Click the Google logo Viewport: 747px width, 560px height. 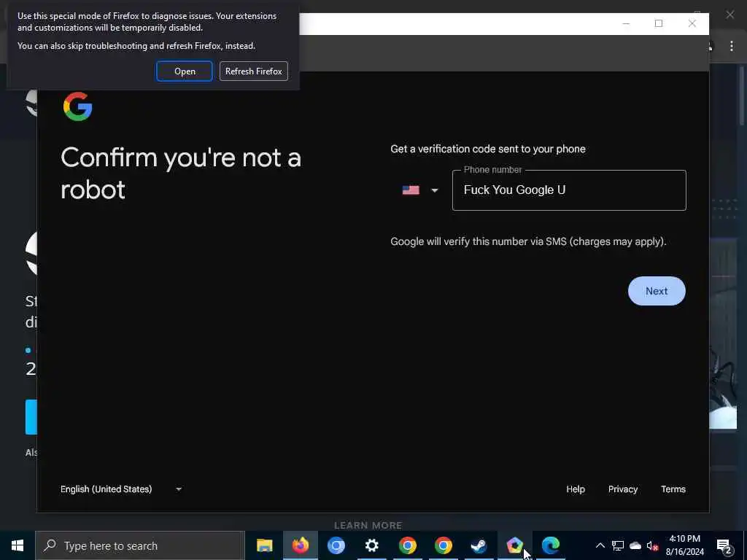77,106
